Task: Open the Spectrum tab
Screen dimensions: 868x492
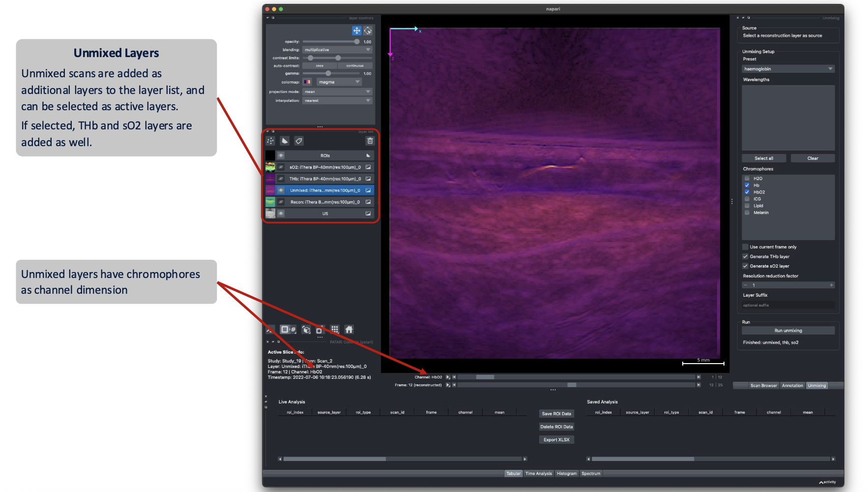Action: click(x=591, y=474)
